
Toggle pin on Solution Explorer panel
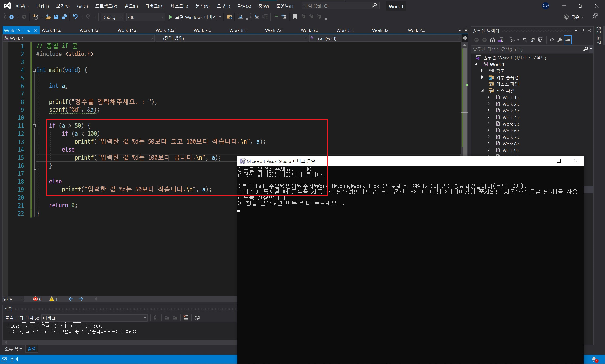click(x=583, y=30)
